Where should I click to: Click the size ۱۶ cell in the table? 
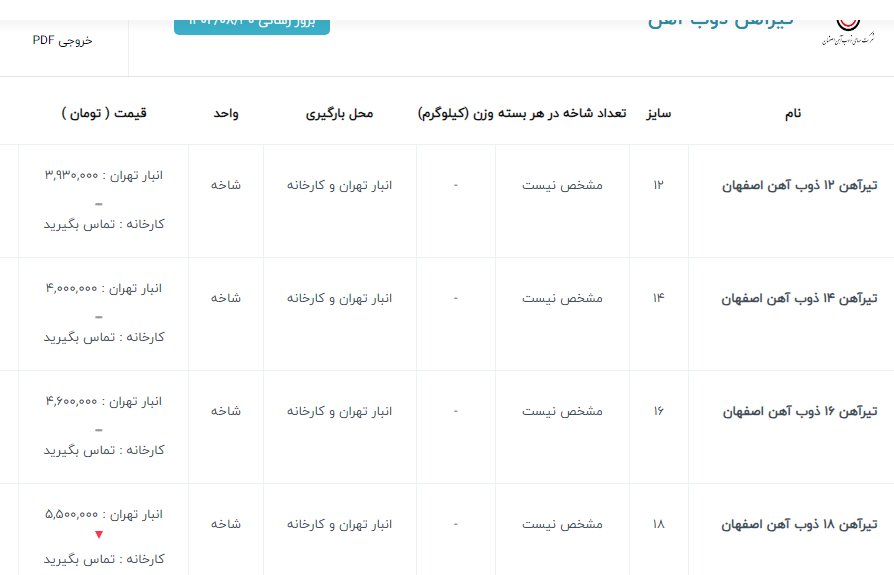click(658, 411)
